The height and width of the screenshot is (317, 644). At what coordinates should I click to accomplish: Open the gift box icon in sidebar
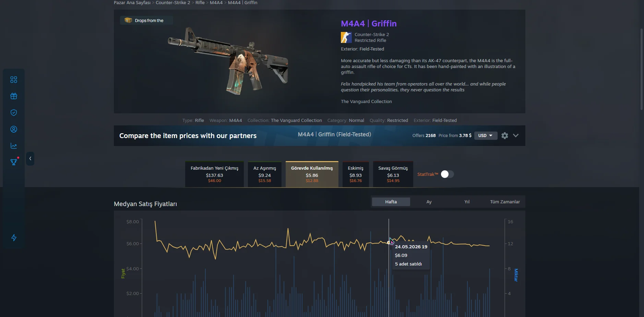[x=14, y=96]
